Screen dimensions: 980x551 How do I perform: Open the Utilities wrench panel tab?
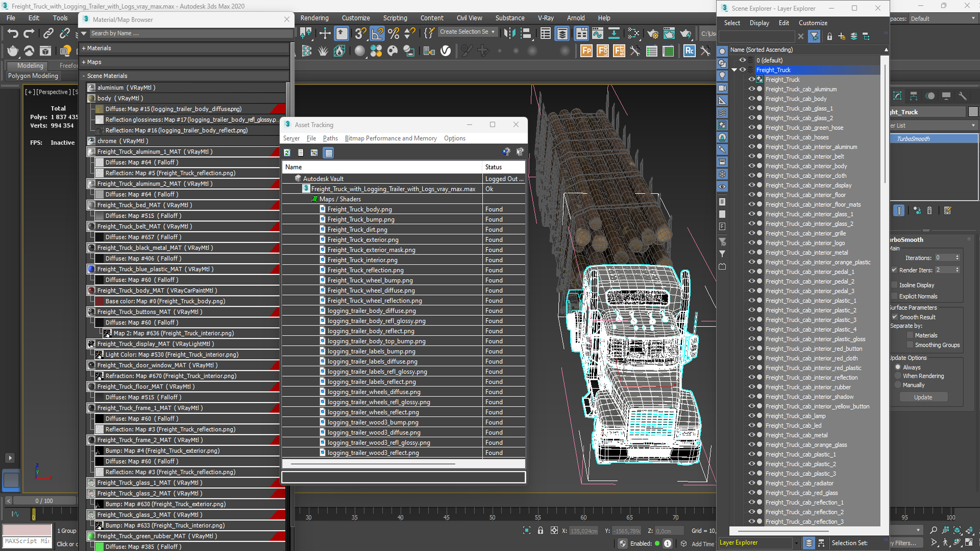963,96
